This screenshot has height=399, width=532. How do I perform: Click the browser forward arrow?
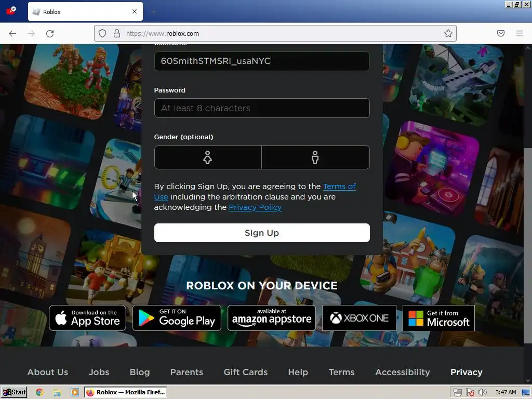click(x=31, y=33)
